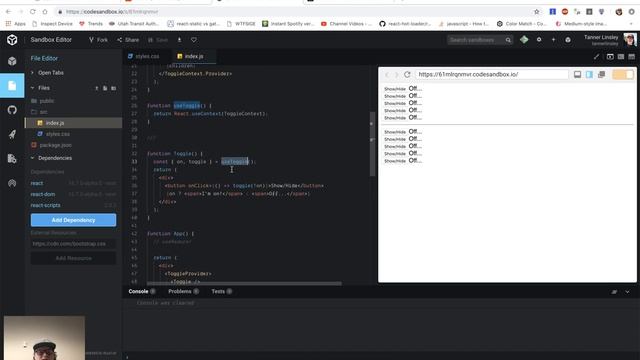This screenshot has height=360, width=640.
Task: Click Fork in the header
Action: click(98, 40)
